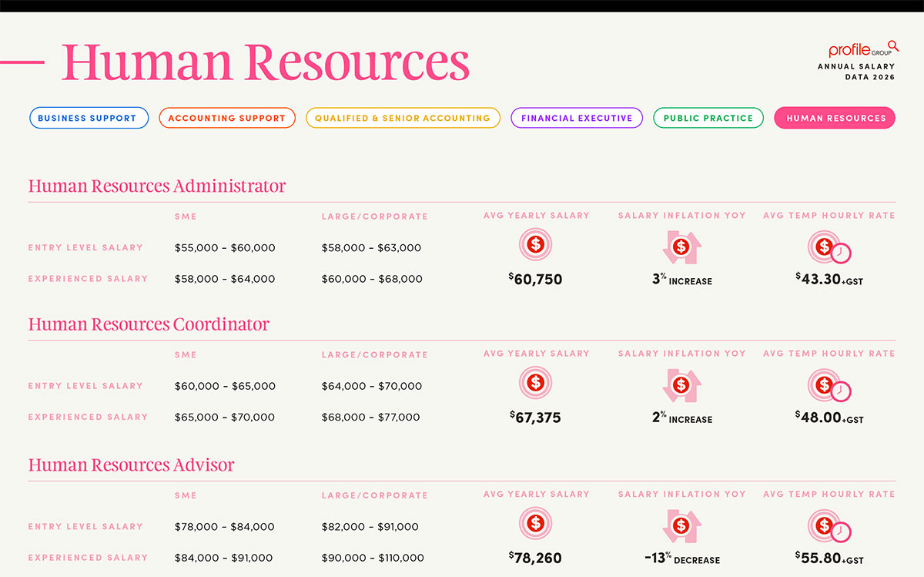Click Advisor temp hourly rate clock icon
Image resolution: width=924 pixels, height=577 pixels.
click(x=829, y=526)
